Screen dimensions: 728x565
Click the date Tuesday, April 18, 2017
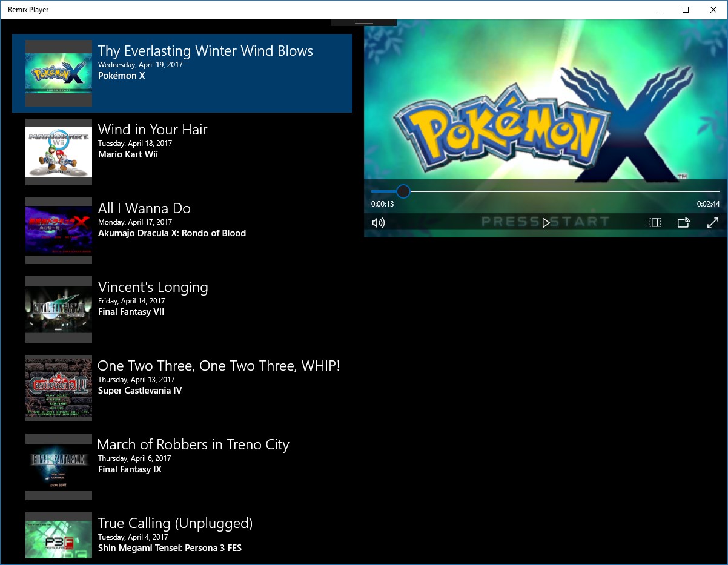(135, 144)
